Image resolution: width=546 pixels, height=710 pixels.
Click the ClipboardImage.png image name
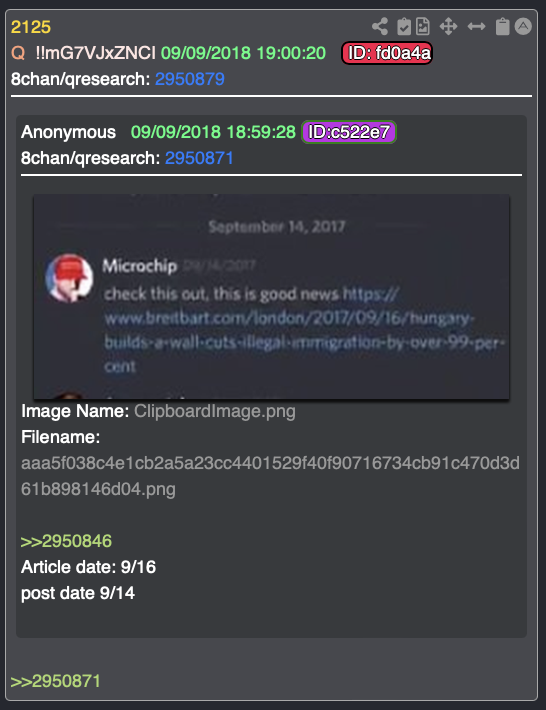point(215,411)
